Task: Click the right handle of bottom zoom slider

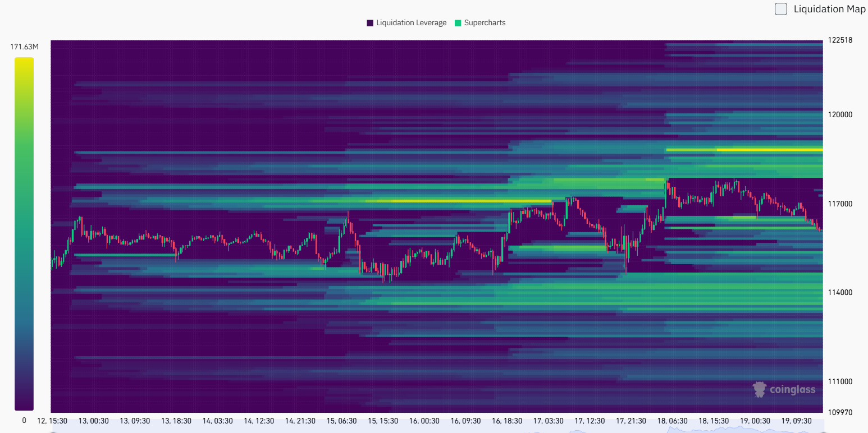Action: [822, 431]
